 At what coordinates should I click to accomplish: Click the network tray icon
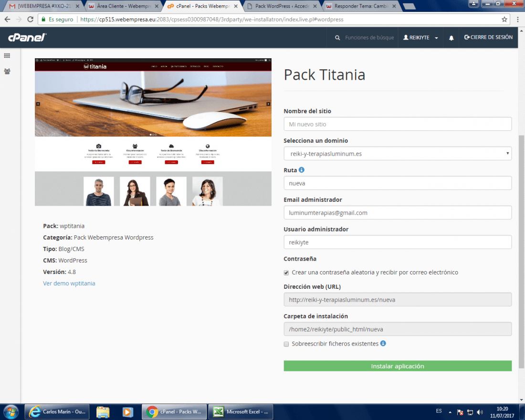[470, 412]
